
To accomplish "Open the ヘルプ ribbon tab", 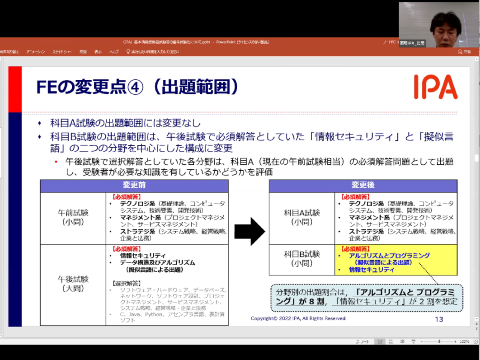I will pos(114,52).
